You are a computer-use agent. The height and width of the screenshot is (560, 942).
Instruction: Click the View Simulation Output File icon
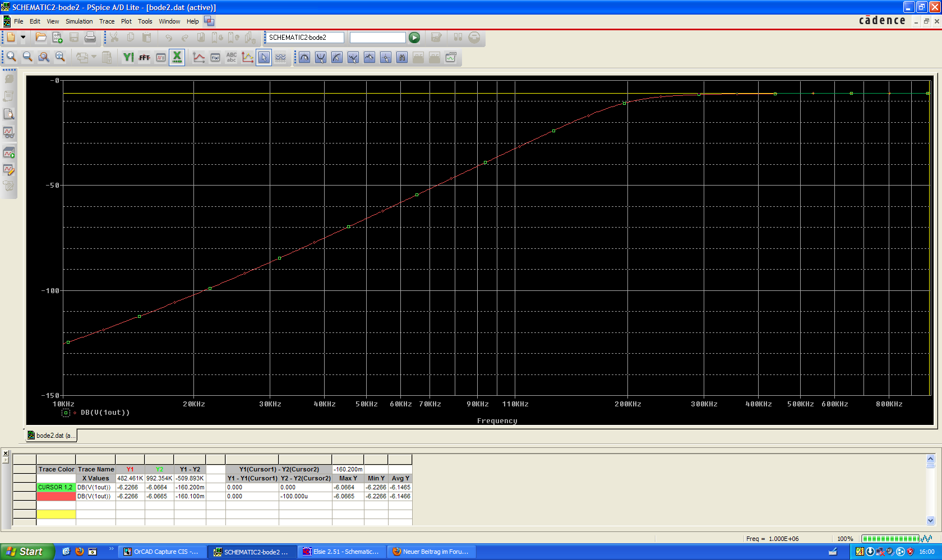9,114
